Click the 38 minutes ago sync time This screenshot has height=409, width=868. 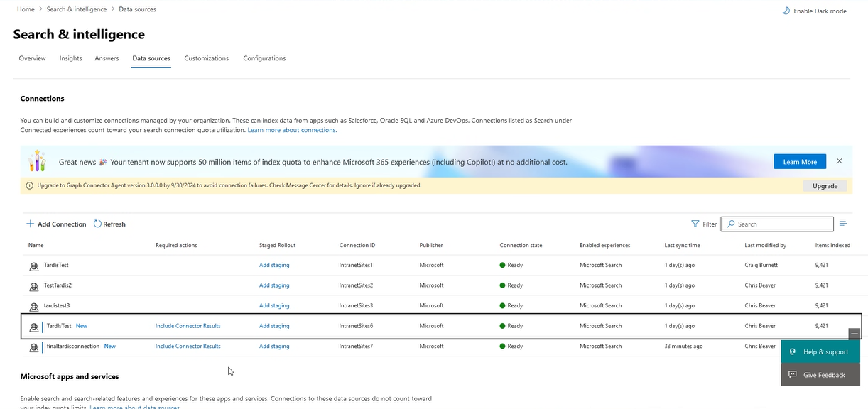coord(683,346)
